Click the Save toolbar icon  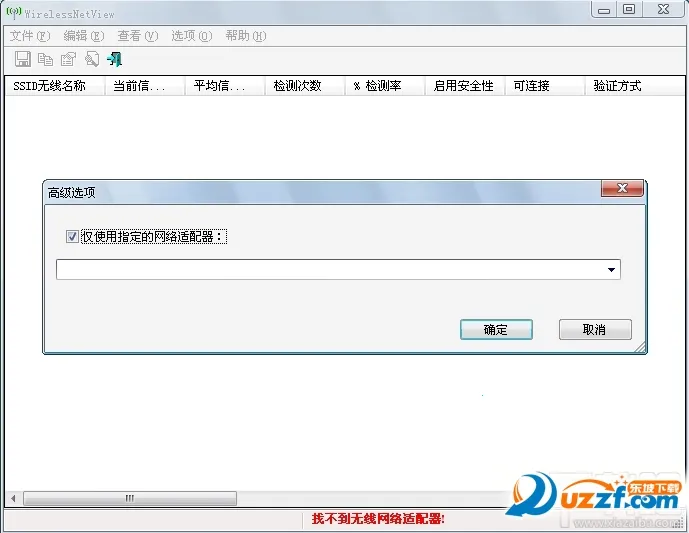coord(22,59)
